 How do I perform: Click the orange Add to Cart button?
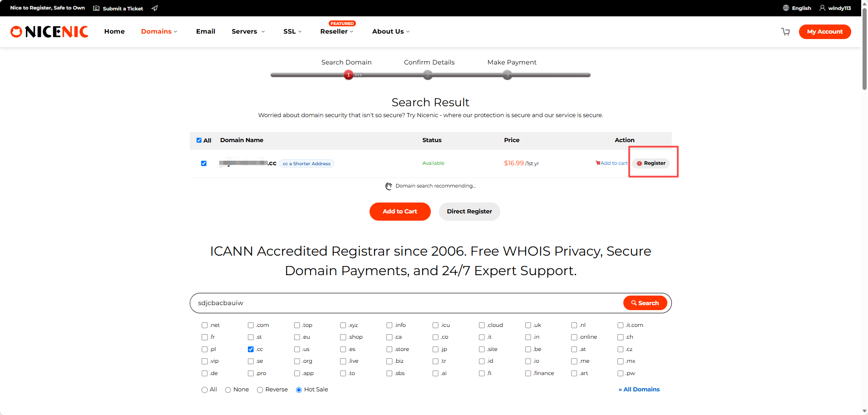tap(400, 212)
